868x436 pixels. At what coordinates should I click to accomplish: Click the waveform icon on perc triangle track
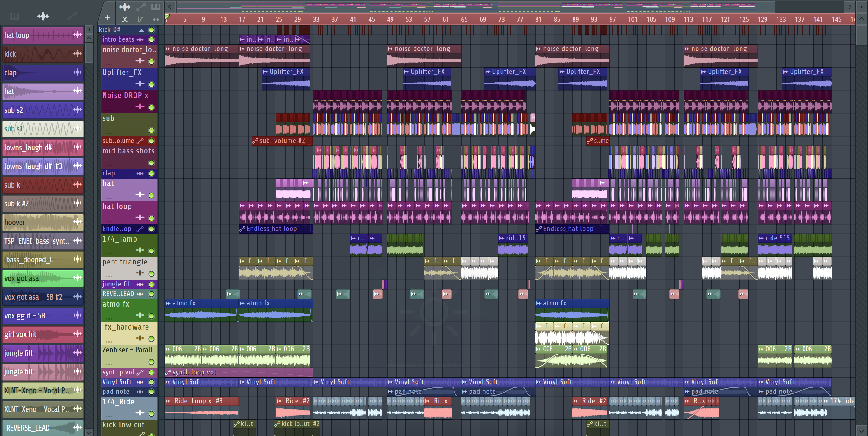click(x=140, y=273)
